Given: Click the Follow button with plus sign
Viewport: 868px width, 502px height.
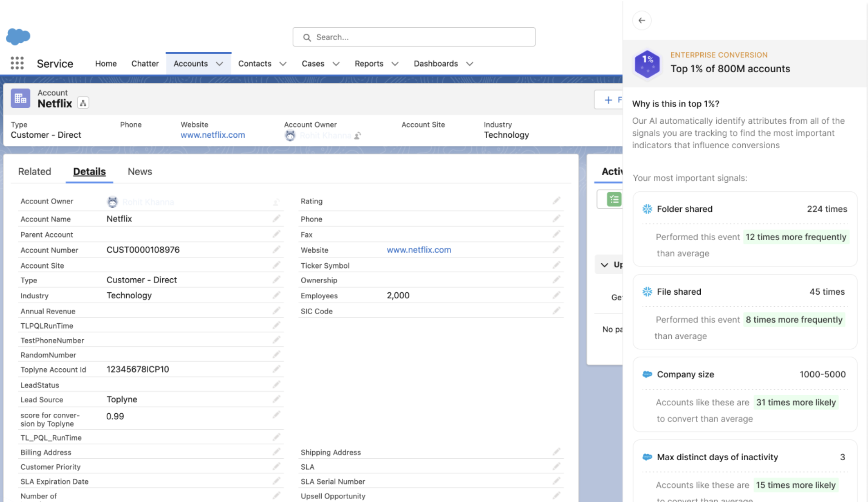Looking at the screenshot, I should tap(609, 100).
